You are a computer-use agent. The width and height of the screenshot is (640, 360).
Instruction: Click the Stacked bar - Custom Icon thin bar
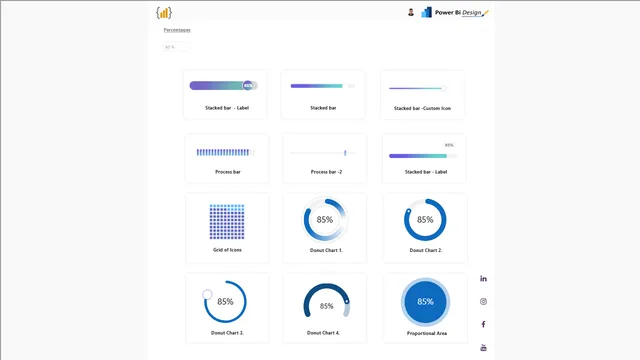418,88
